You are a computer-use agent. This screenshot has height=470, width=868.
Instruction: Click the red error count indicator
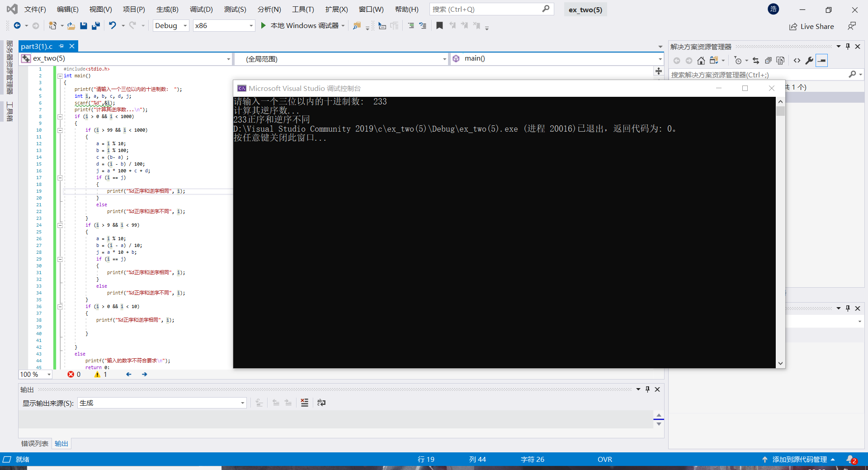[x=74, y=375]
